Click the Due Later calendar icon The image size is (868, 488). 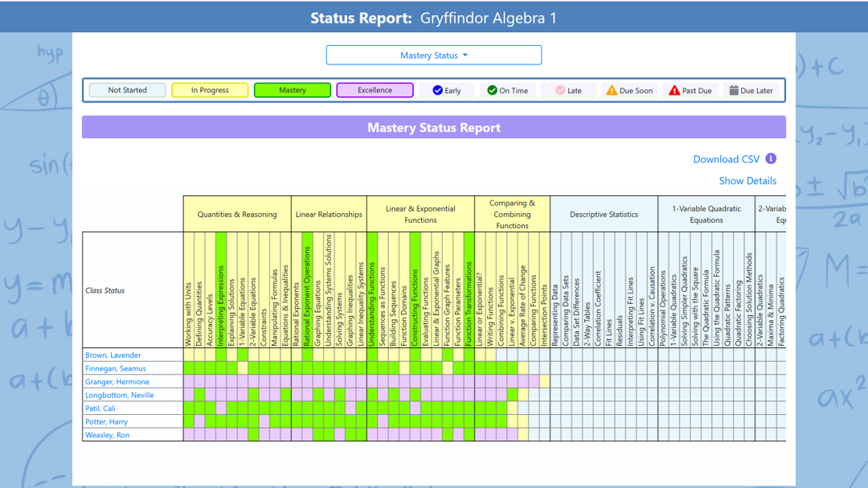(x=734, y=90)
